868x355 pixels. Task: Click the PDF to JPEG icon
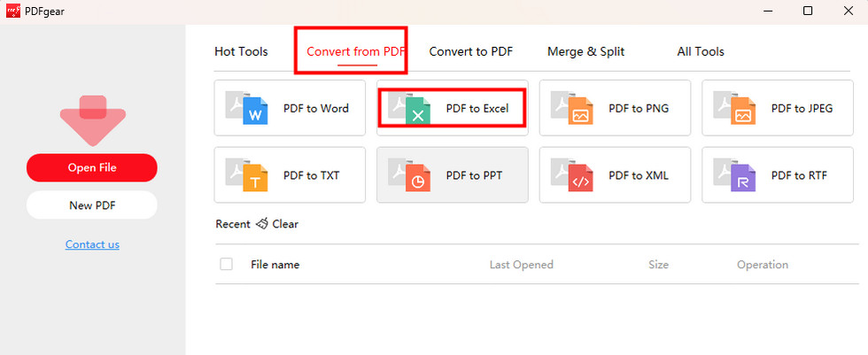734,107
